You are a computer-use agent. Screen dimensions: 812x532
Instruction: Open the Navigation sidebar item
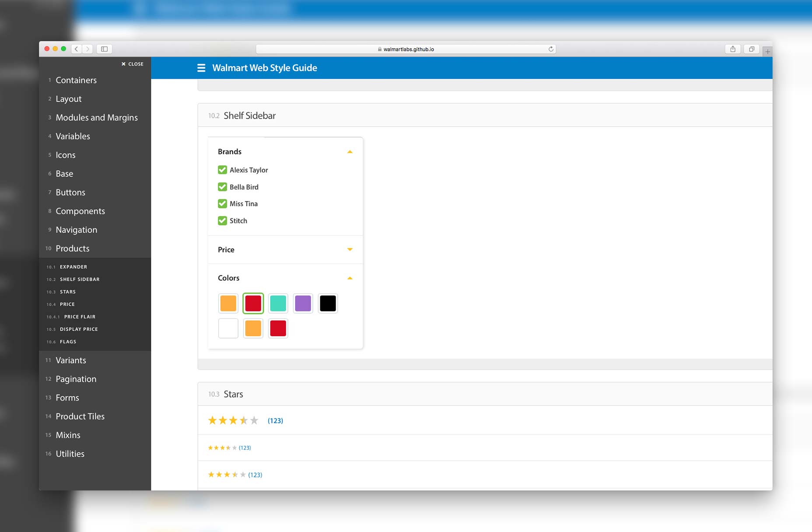tap(76, 230)
